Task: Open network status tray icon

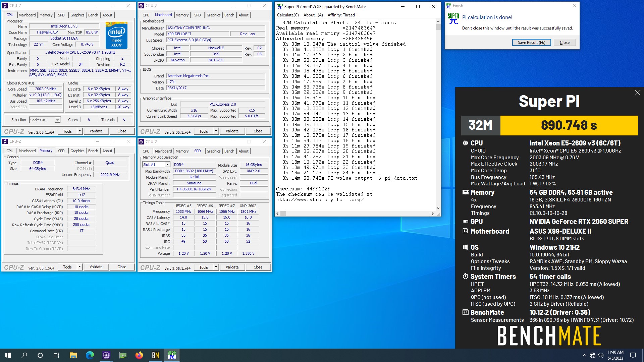Action: click(x=593, y=355)
